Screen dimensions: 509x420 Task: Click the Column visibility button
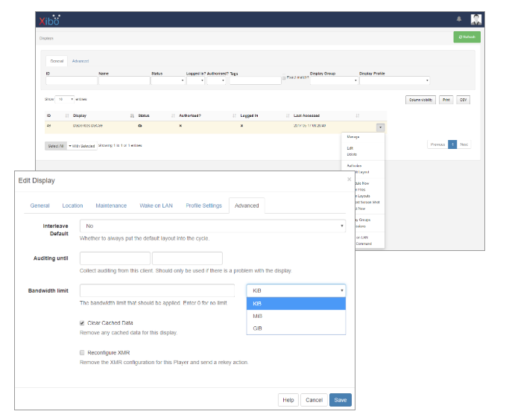tap(419, 99)
